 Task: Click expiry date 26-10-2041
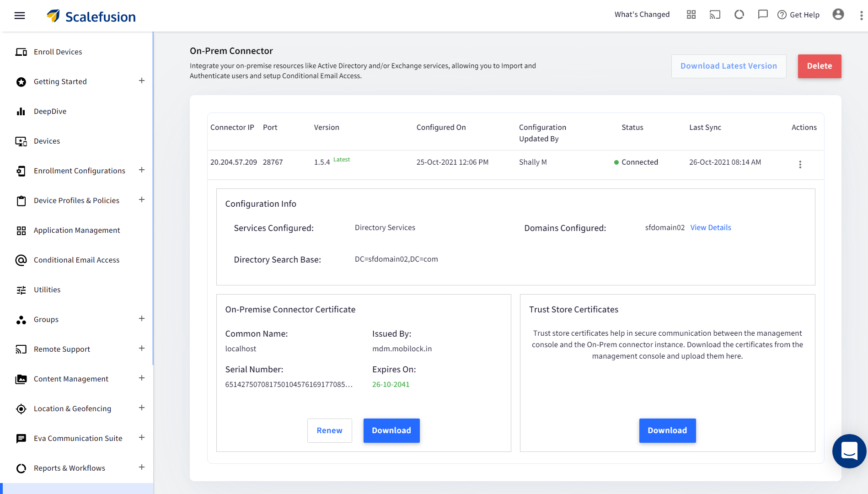(x=391, y=385)
